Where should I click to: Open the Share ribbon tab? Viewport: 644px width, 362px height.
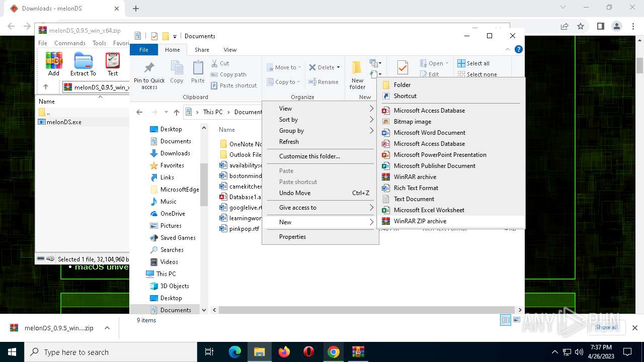202,50
